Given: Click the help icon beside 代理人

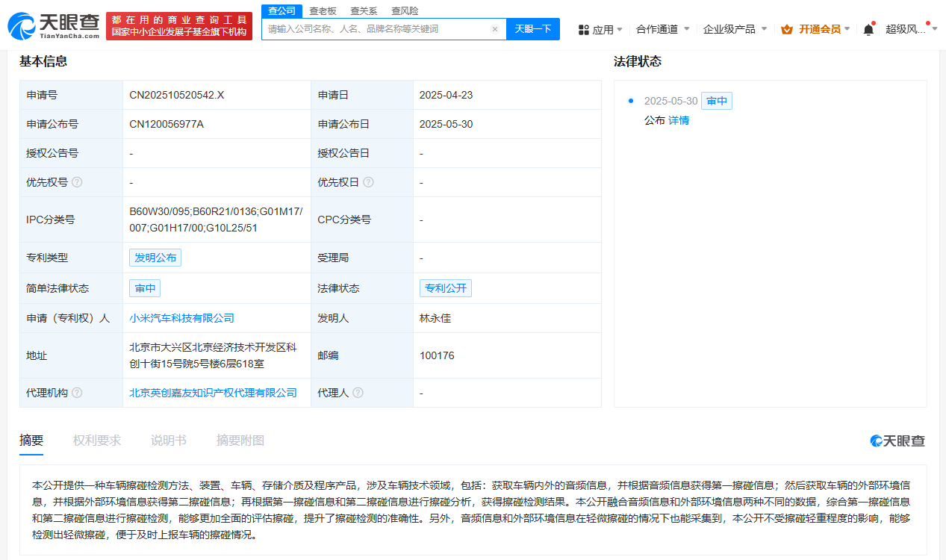Looking at the screenshot, I should pos(359,392).
